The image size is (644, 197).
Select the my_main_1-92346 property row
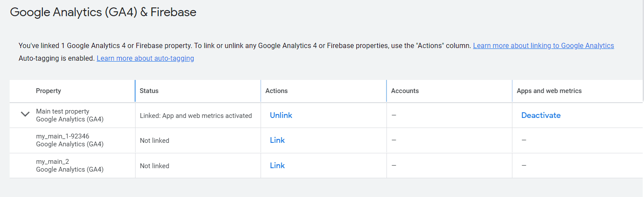coord(320,140)
